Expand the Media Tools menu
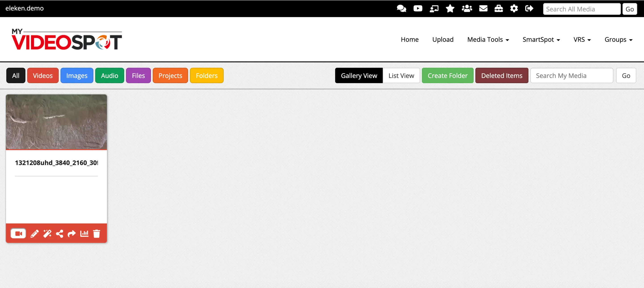 click(488, 40)
